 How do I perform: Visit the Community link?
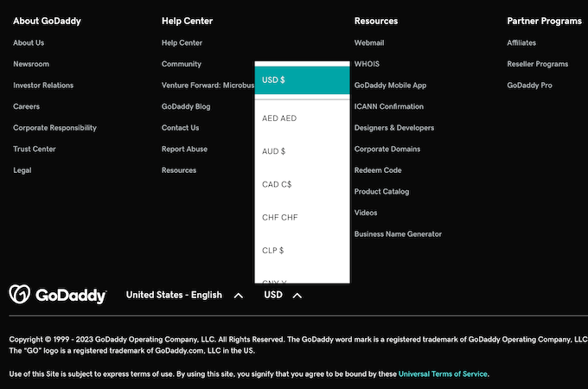click(x=182, y=64)
